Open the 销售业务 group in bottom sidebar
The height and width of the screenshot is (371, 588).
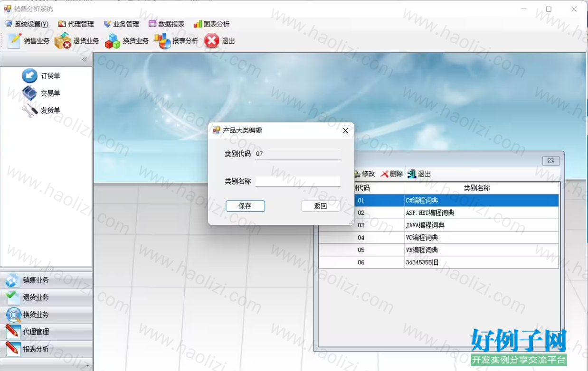pyautogui.click(x=46, y=280)
